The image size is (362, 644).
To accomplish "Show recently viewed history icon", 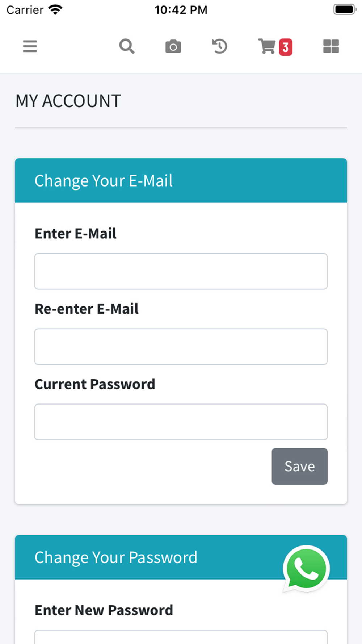I will click(x=219, y=46).
